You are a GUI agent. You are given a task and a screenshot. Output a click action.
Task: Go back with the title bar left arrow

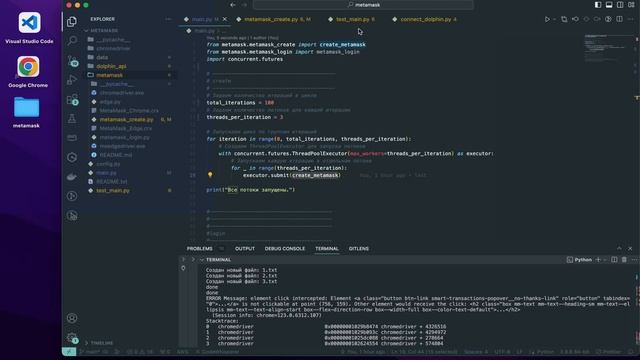(233, 5)
